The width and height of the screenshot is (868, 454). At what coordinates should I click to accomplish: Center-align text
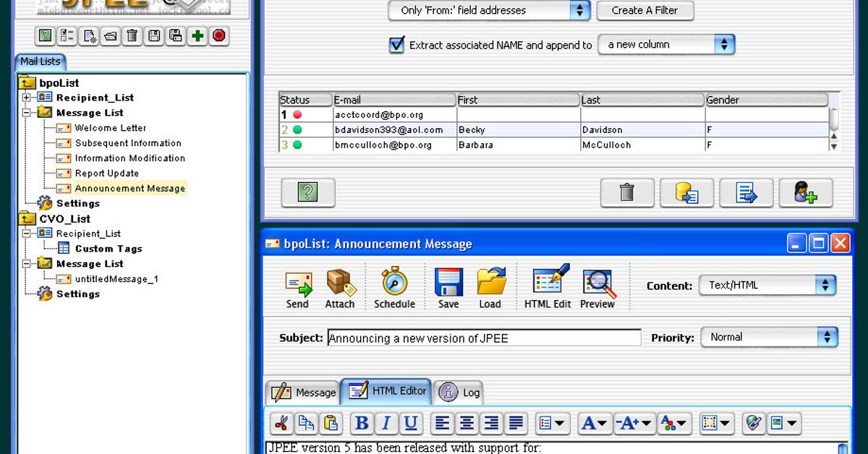[467, 423]
